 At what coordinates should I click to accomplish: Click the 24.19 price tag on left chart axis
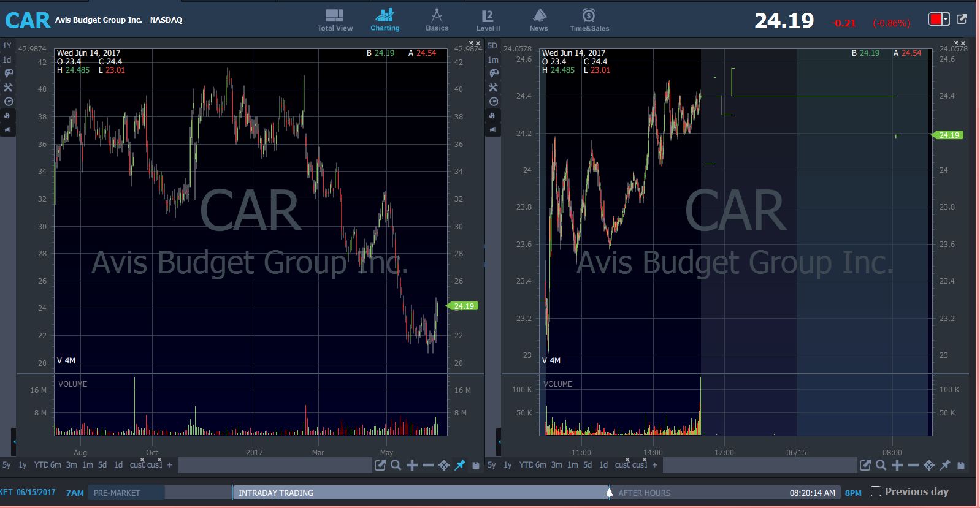coord(463,306)
